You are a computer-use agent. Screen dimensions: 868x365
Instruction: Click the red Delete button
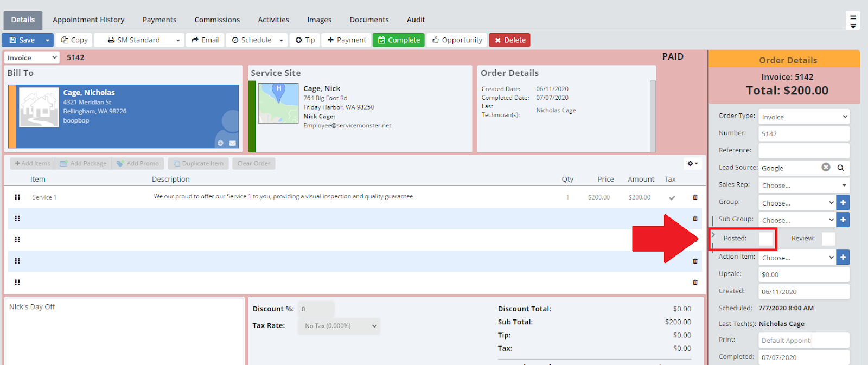tap(509, 40)
